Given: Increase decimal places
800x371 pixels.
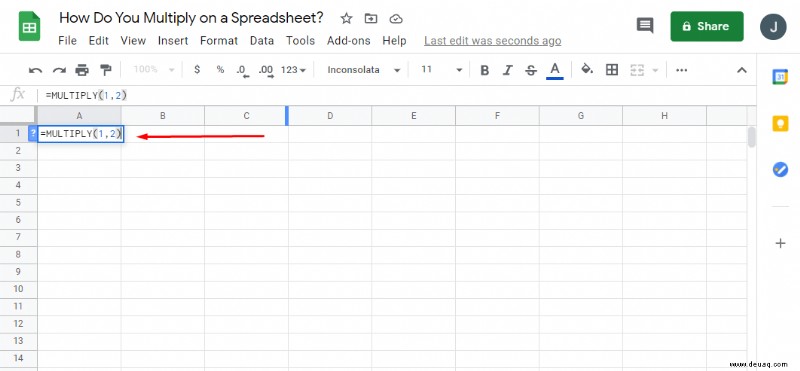Looking at the screenshot, I should point(266,70).
